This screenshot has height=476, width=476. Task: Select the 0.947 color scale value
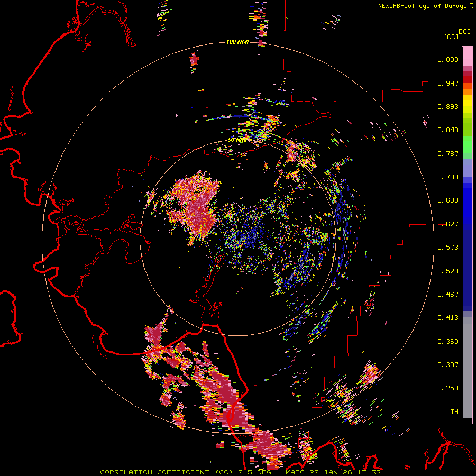pyautogui.click(x=448, y=83)
